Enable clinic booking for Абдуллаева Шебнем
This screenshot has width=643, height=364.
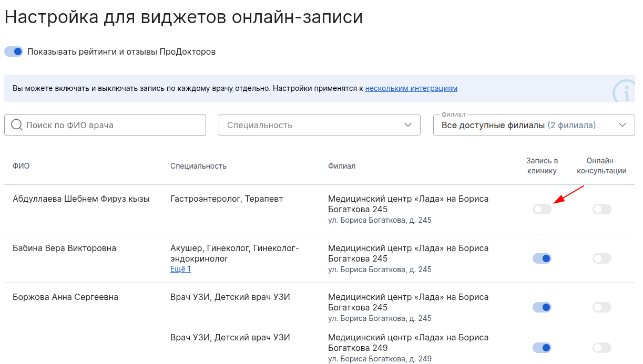coord(542,209)
